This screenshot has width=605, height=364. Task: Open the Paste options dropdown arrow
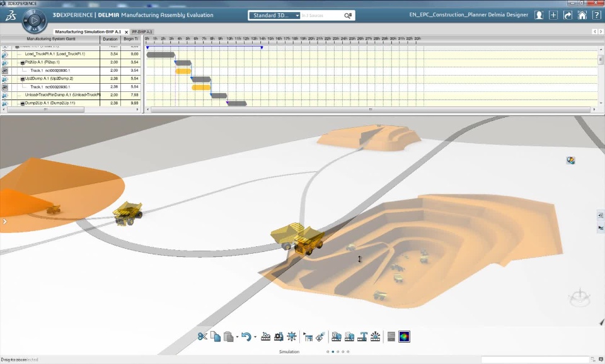click(237, 337)
